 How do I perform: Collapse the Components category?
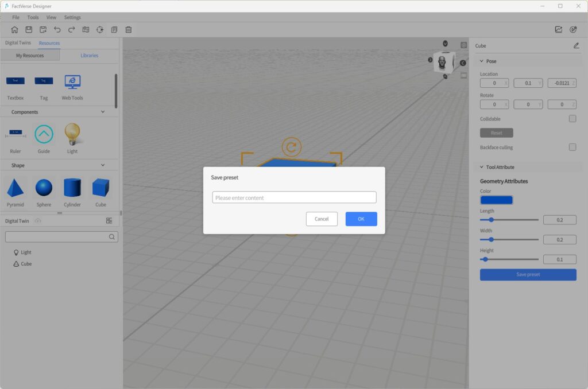[x=103, y=112]
